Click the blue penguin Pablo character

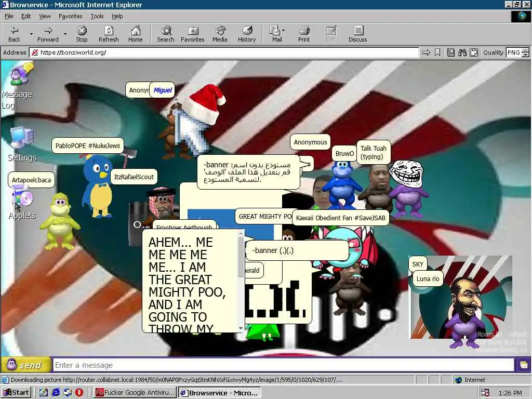98,186
